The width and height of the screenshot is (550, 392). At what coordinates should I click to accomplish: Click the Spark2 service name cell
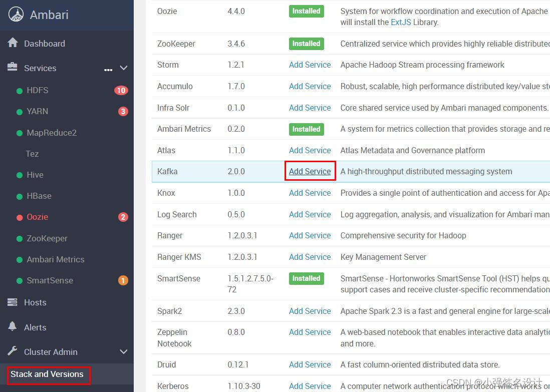point(169,311)
